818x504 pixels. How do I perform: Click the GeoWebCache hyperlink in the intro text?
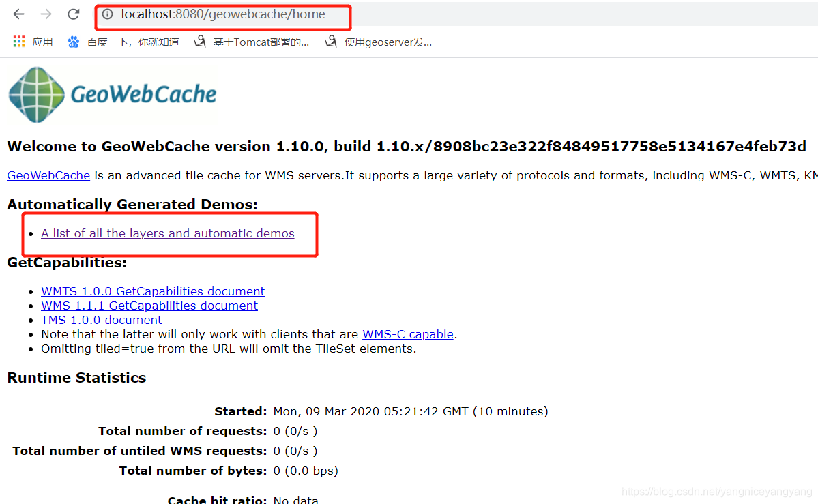click(48, 175)
